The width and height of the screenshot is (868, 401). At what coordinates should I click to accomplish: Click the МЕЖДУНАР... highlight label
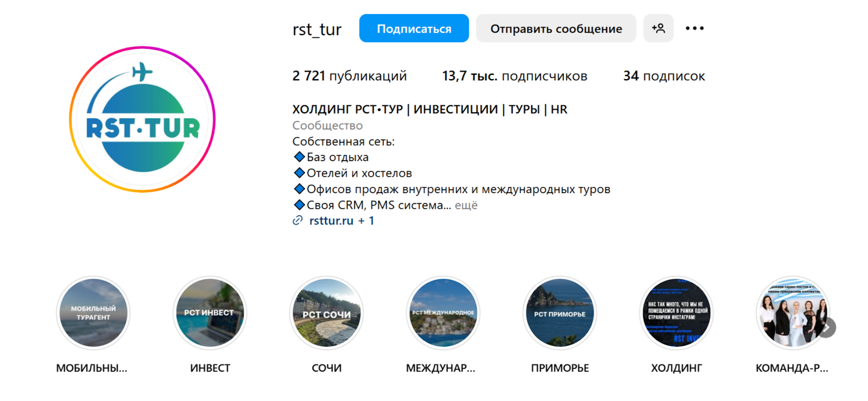click(x=441, y=368)
